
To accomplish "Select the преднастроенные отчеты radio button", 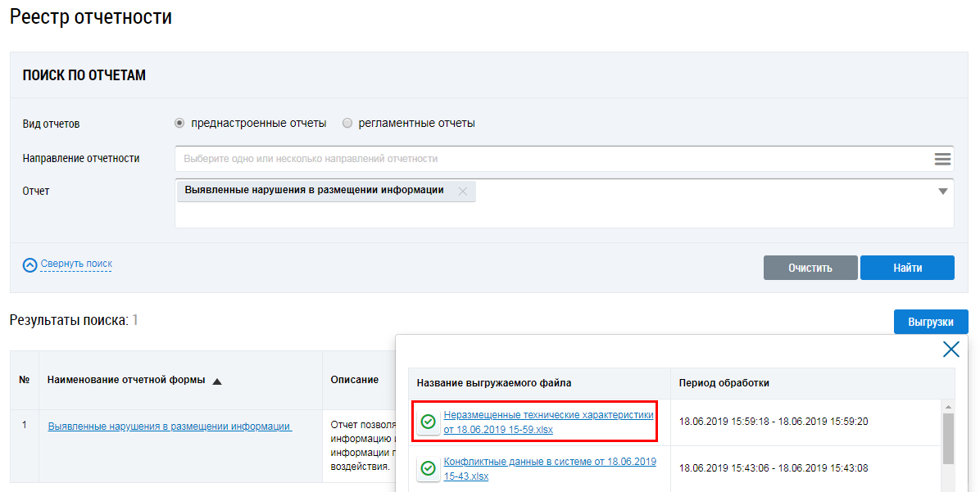I will click(x=180, y=123).
